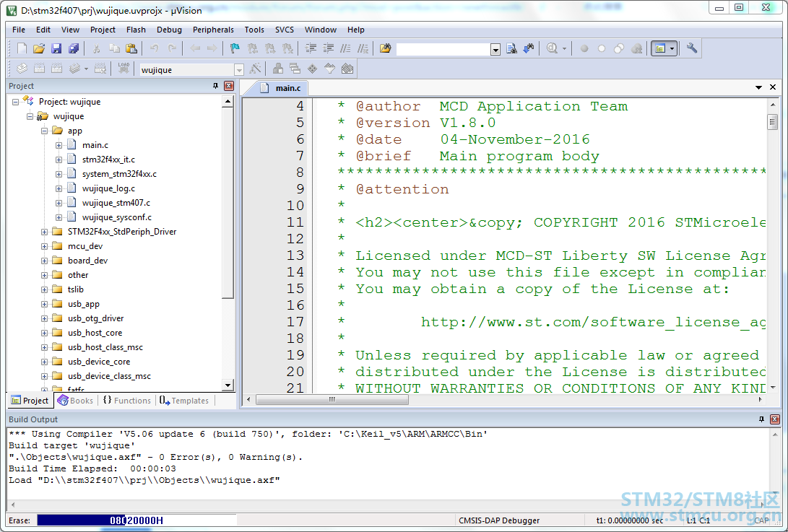
Task: Toggle Project window display button
Action: click(660, 49)
